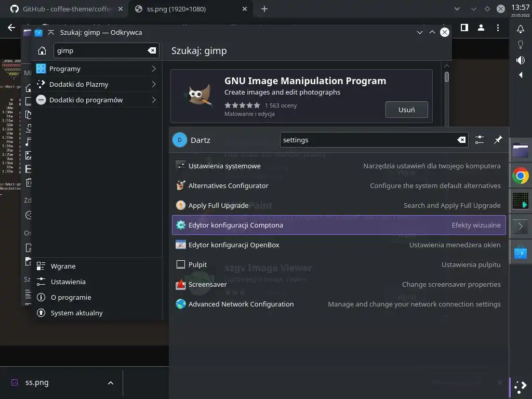Select the Pulpit result
Image resolution: width=532 pixels, height=399 pixels.
339,264
